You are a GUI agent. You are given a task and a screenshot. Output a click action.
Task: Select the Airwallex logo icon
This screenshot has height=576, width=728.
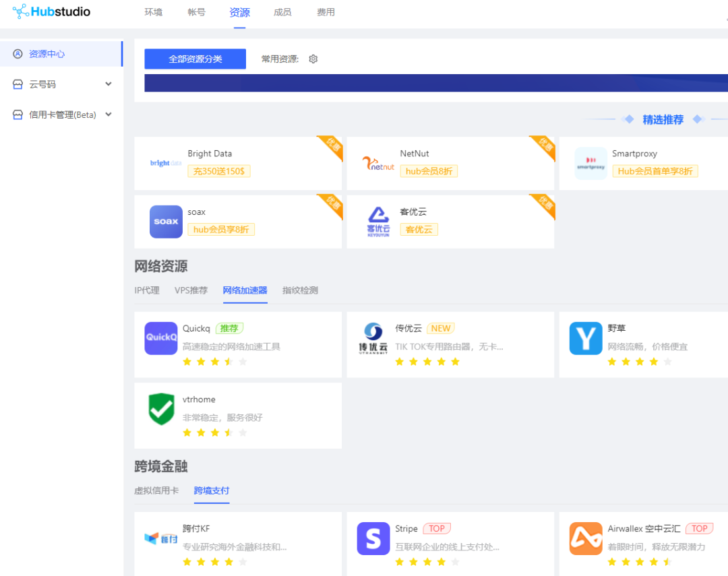[585, 538]
